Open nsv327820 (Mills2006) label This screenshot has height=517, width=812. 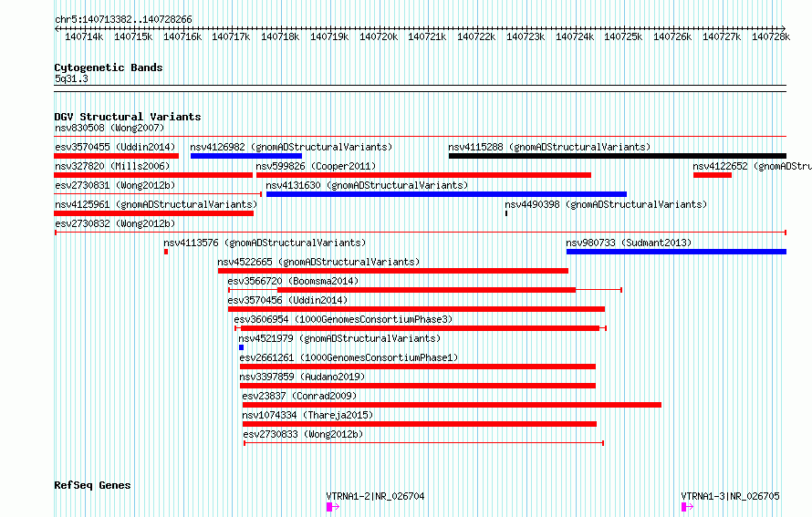tap(112, 166)
